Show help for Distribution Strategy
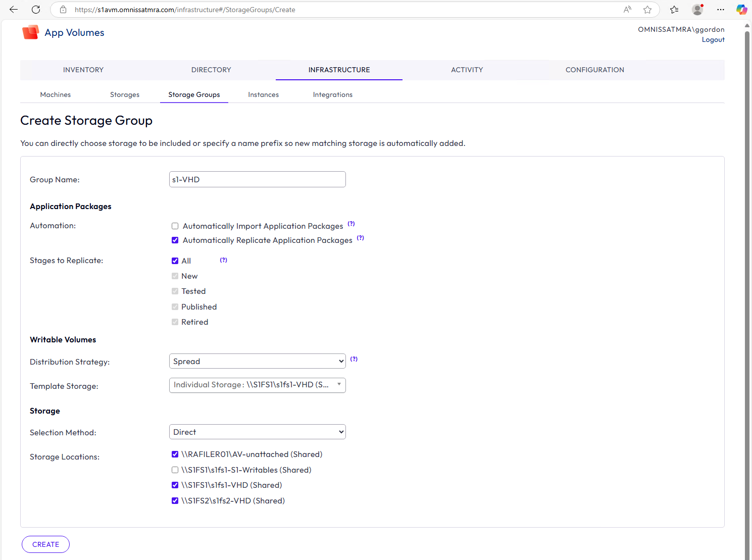Screen dimensions: 752x560 pos(354,359)
